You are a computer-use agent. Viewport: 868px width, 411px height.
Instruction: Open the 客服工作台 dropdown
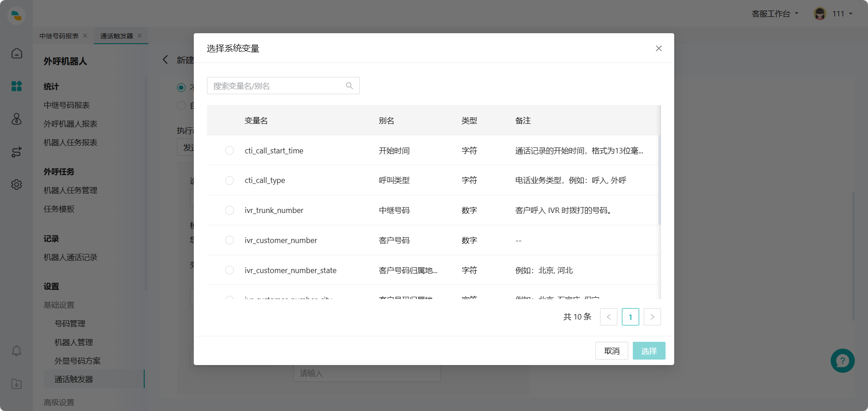775,13
